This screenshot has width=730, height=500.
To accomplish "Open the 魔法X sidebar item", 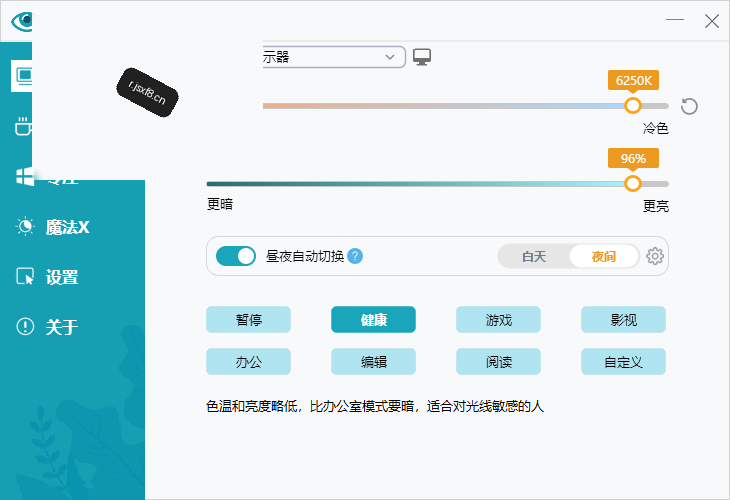I will point(52,227).
